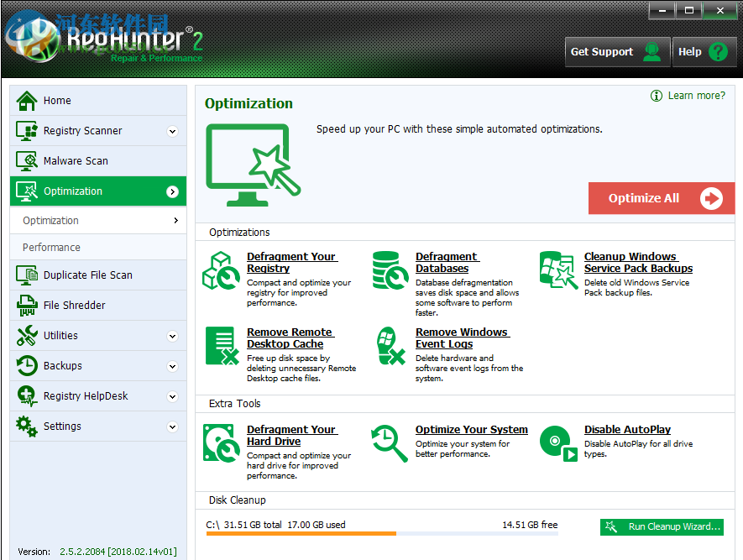The height and width of the screenshot is (560, 743).
Task: Open the Optimization submenu arrow
Action: pos(175,220)
